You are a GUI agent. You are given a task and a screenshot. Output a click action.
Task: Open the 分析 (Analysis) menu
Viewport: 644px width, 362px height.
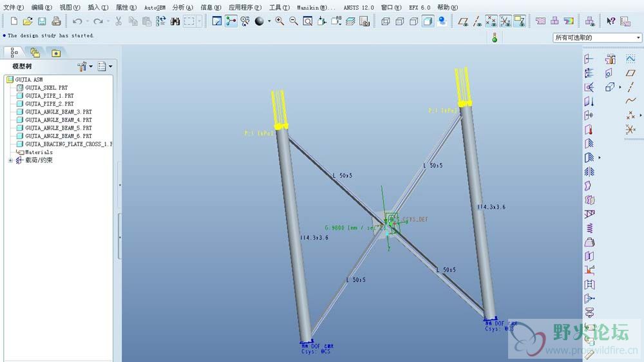tap(182, 7)
